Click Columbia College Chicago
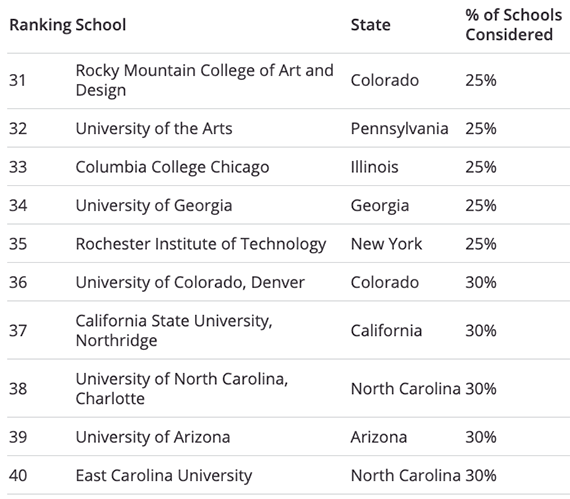This screenshot has width=570, height=499. tap(172, 167)
